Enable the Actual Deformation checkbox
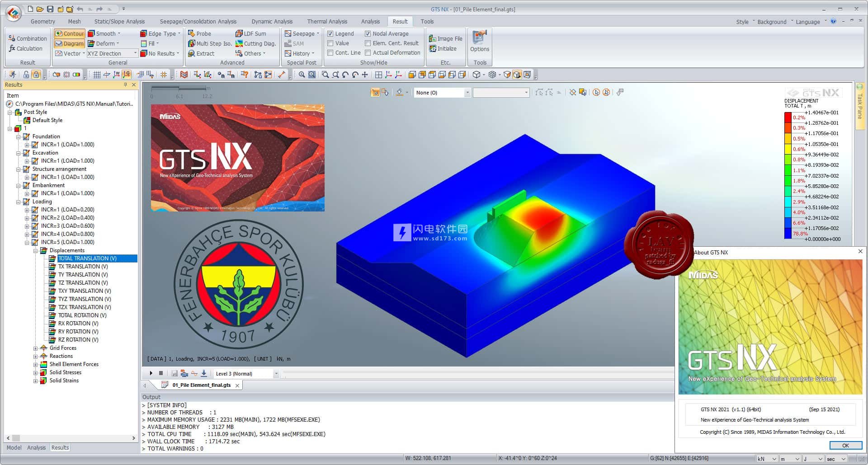 (x=368, y=53)
